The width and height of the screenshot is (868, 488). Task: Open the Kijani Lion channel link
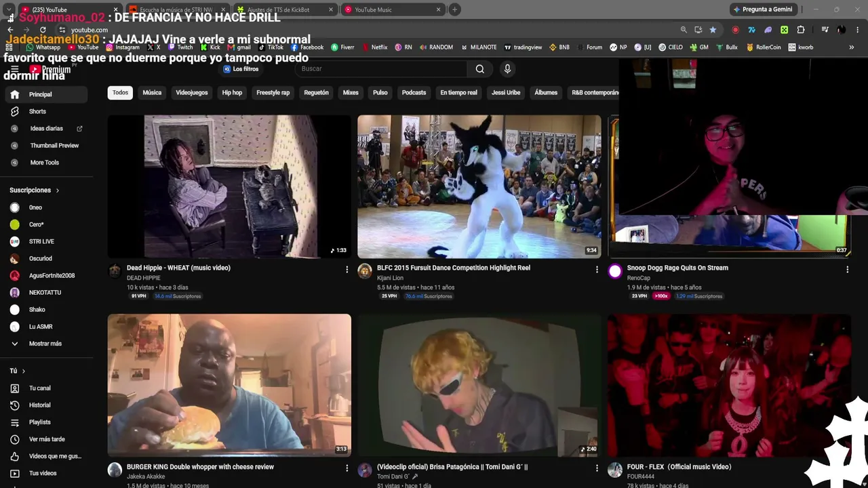[x=390, y=278]
